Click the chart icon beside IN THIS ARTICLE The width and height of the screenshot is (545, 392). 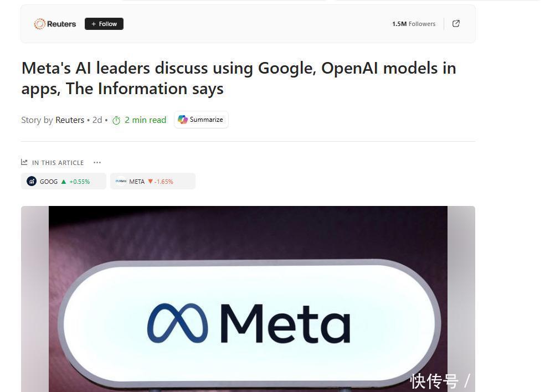pyautogui.click(x=24, y=162)
